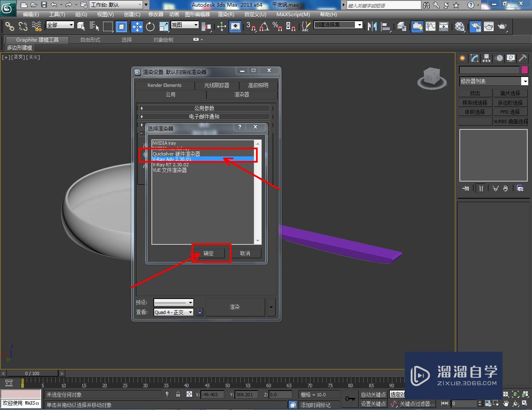
Task: Switch to the Render Elements tab
Action: click(x=165, y=85)
